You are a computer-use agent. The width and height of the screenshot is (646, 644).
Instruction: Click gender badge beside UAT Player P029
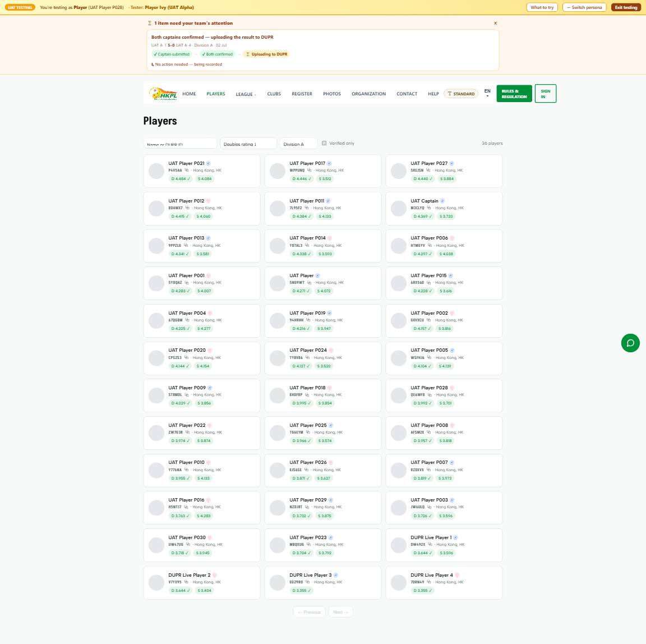tap(330, 500)
